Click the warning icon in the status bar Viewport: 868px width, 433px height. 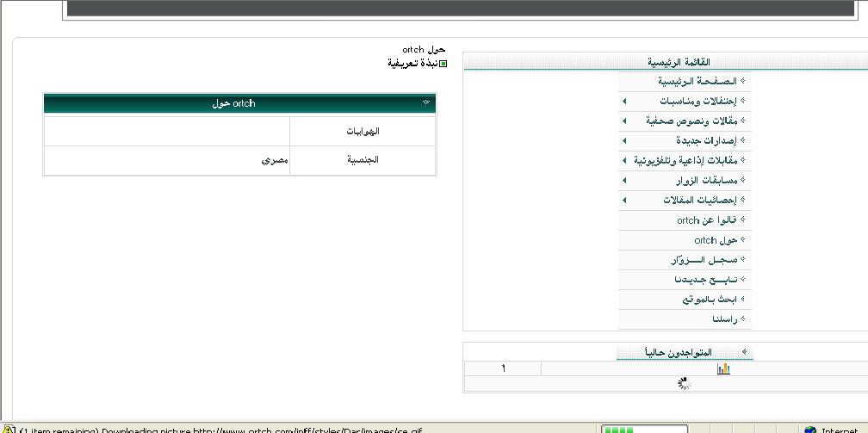click(x=8, y=430)
